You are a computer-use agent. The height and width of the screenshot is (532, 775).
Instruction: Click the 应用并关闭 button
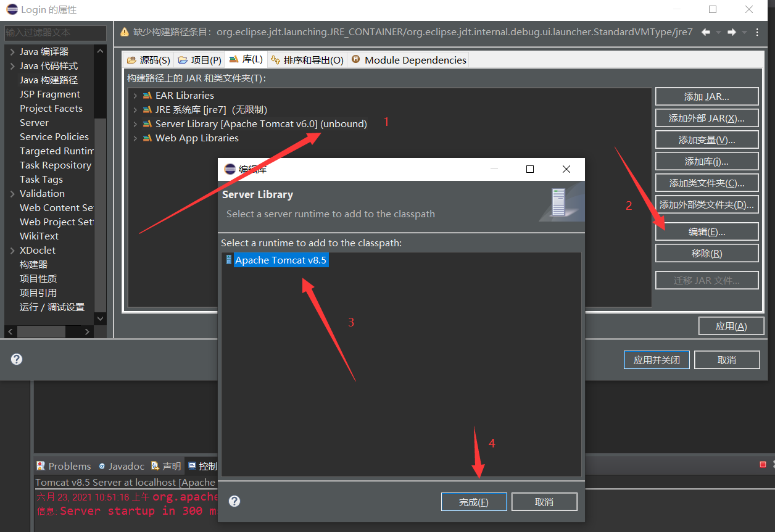click(x=657, y=360)
